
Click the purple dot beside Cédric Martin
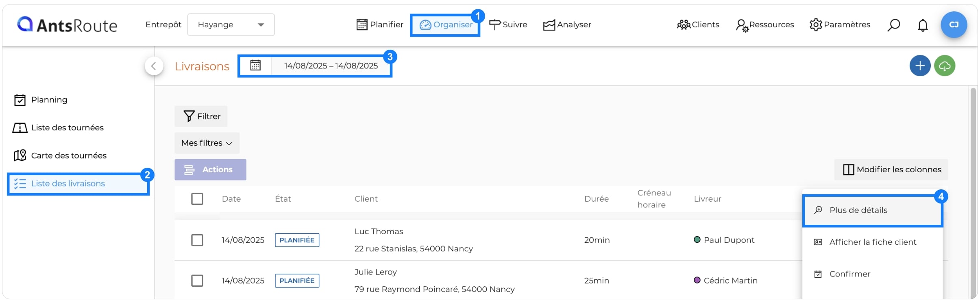697,280
